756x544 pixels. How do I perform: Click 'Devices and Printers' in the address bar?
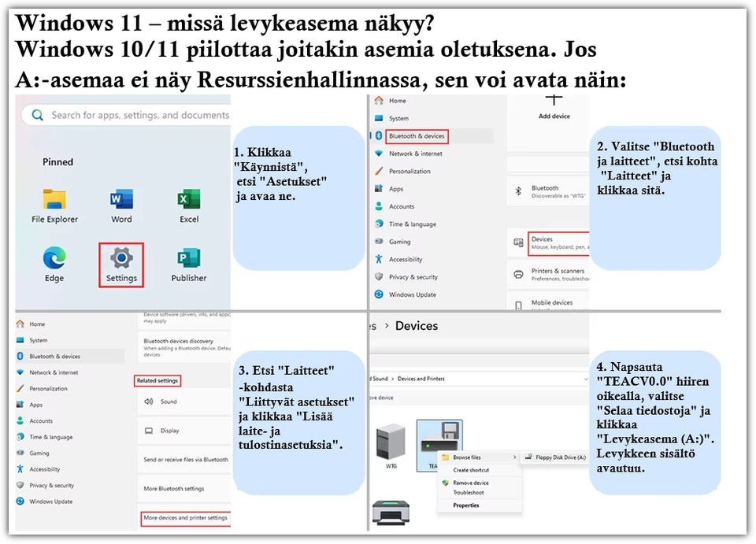[x=421, y=379]
